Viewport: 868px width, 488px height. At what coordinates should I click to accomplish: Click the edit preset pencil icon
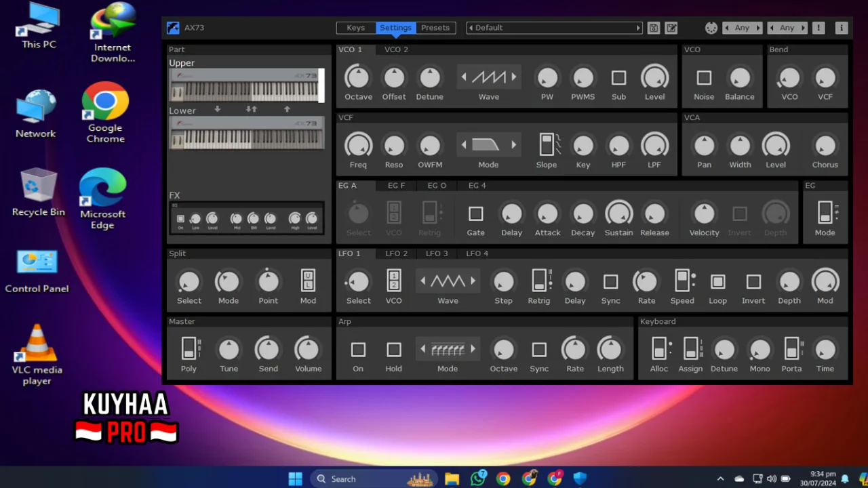671,28
